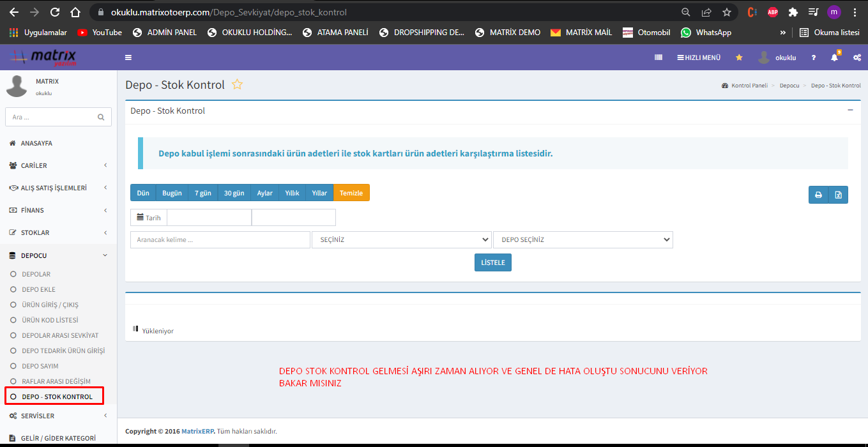This screenshot has height=447, width=868.
Task: Click the LİSTELE button
Action: click(x=492, y=262)
